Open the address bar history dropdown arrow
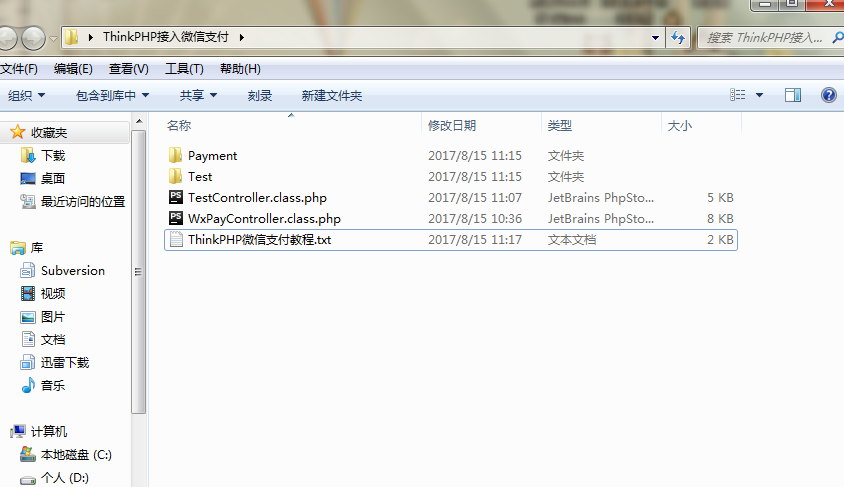 (655, 38)
